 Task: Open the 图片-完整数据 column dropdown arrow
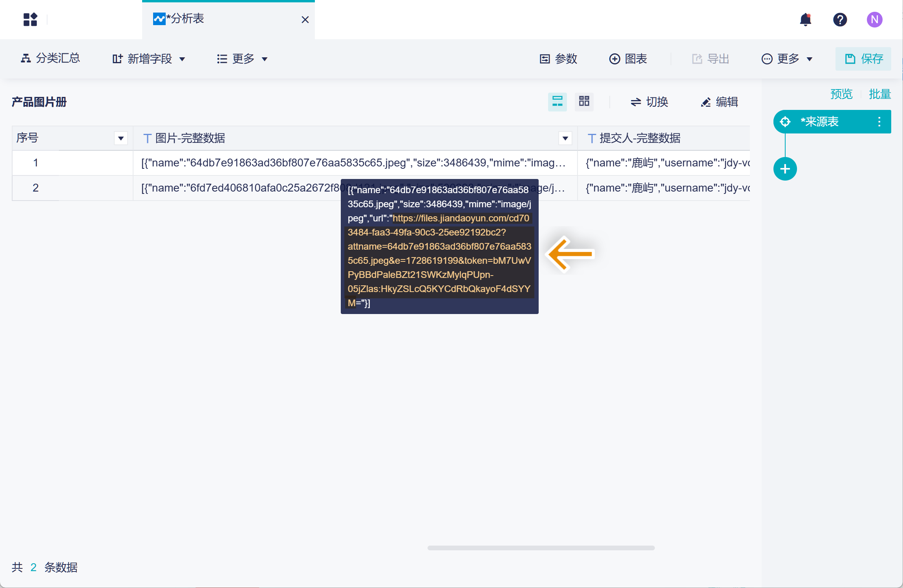pyautogui.click(x=565, y=138)
